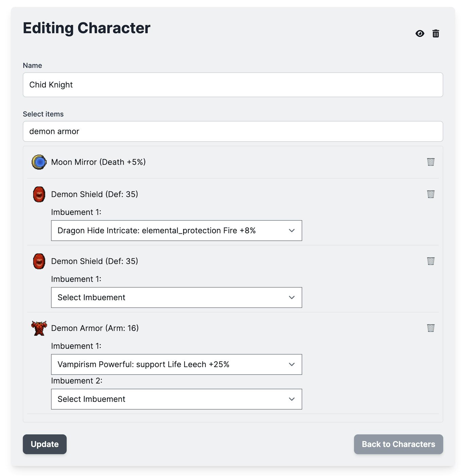Click the first Demon Shield image
The width and height of the screenshot is (461, 476).
[x=39, y=194]
